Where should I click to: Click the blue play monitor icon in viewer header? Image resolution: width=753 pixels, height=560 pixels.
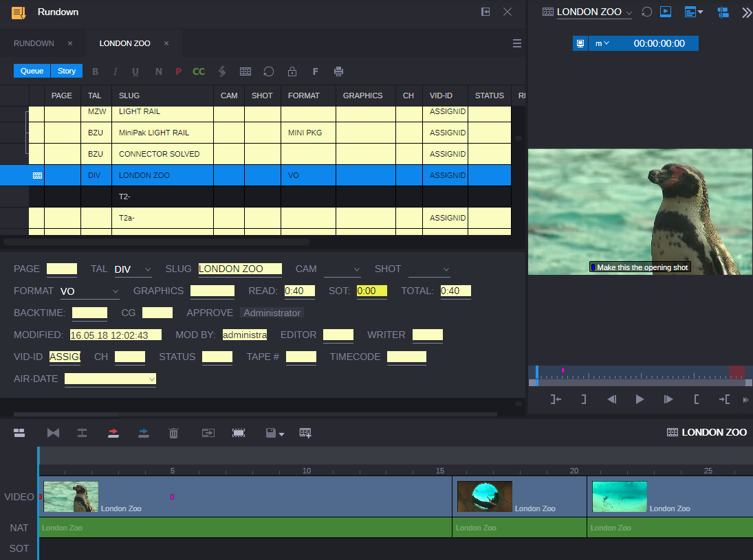666,12
